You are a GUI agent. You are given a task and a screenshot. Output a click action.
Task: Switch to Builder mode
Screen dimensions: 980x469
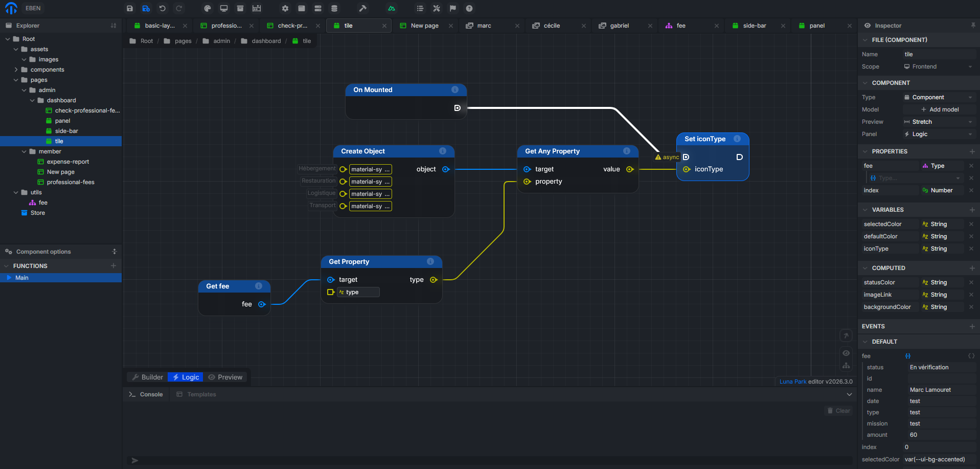tap(147, 377)
